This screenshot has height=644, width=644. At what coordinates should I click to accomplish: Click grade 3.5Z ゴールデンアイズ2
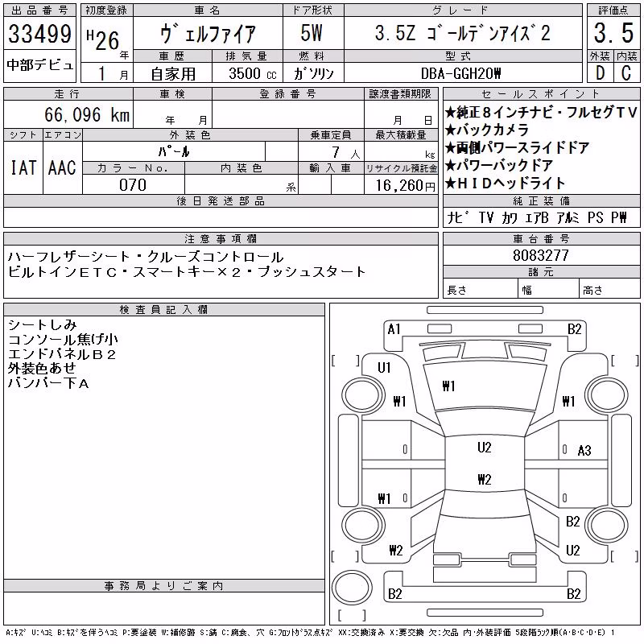[462, 33]
